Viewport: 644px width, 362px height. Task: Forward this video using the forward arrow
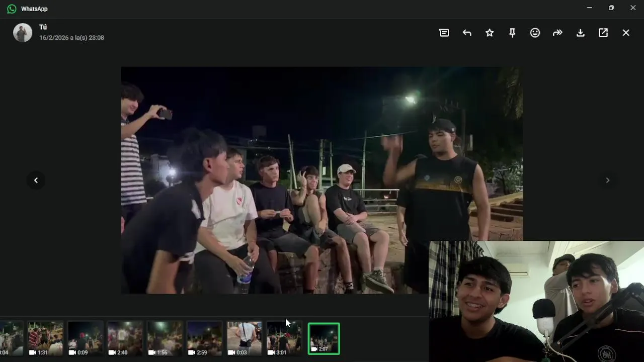(x=557, y=33)
